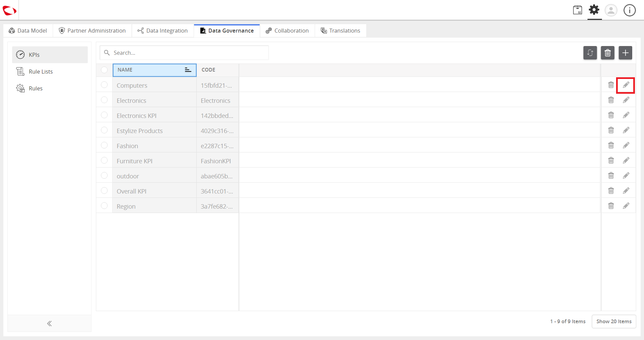Edit the Fashion row
The width and height of the screenshot is (644, 340).
pyautogui.click(x=626, y=145)
